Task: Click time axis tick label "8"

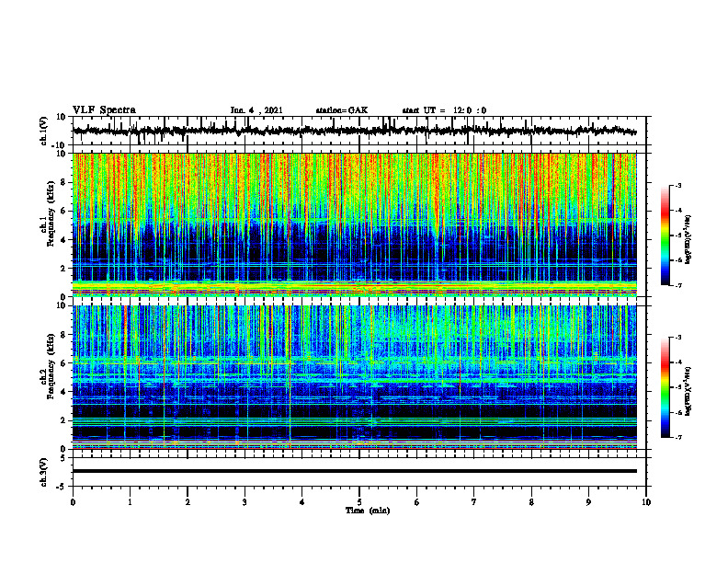Action: coord(531,502)
